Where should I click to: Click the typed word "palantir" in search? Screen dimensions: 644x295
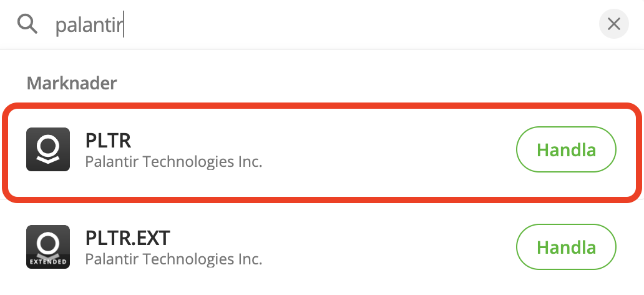[x=89, y=25]
